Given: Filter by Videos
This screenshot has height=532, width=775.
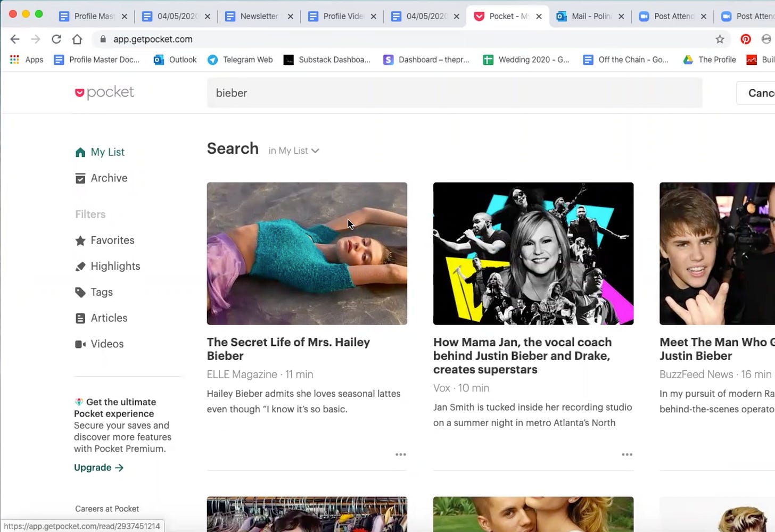Looking at the screenshot, I should [100, 344].
